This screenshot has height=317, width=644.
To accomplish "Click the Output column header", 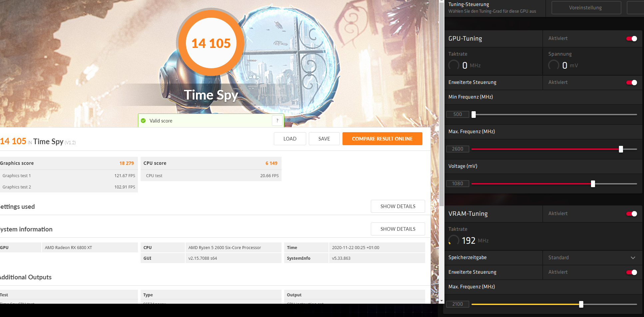I will 294,295.
